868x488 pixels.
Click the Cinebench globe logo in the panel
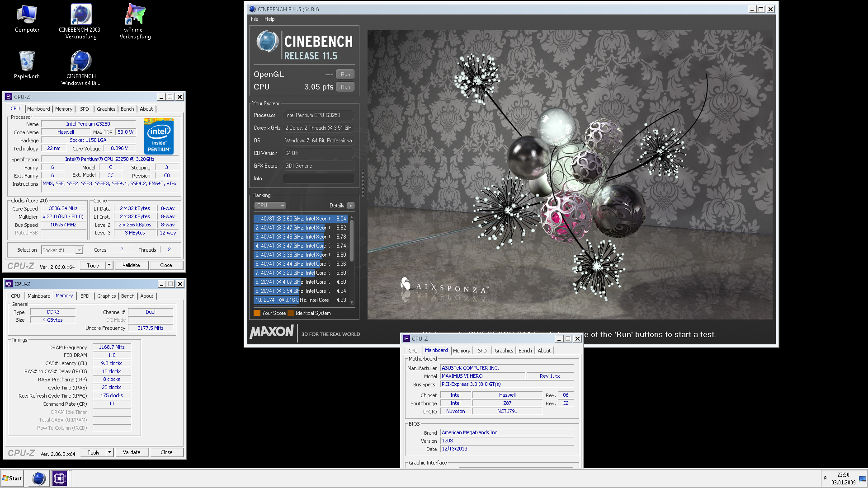[x=267, y=42]
